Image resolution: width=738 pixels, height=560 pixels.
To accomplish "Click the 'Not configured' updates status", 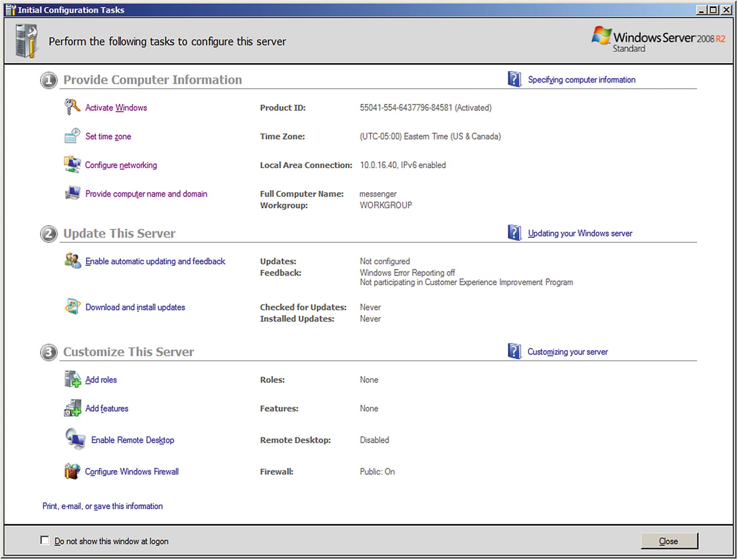I will tap(385, 261).
